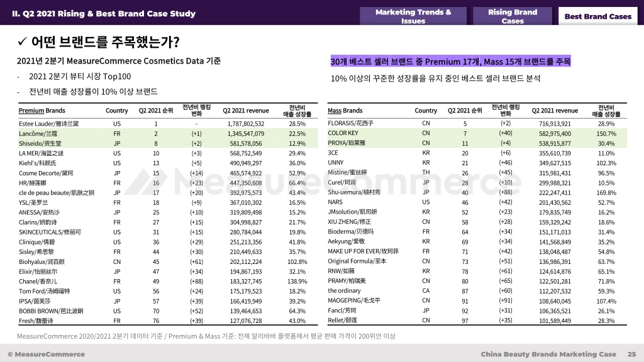The width and height of the screenshot is (644, 362).
Task: Select the 'Shu-uemura' brand cell
Action: [354, 192]
